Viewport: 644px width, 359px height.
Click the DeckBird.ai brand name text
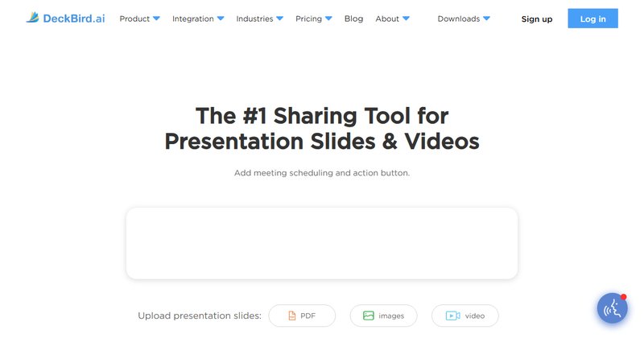pos(74,18)
